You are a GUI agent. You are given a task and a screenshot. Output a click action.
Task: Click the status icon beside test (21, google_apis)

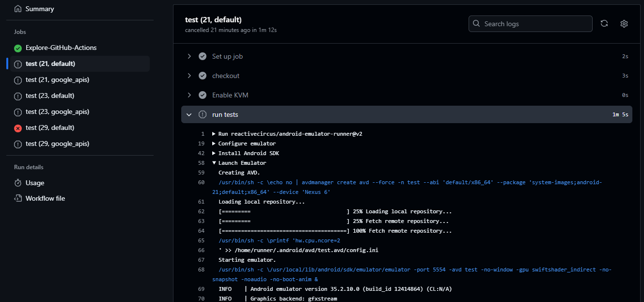[17, 79]
